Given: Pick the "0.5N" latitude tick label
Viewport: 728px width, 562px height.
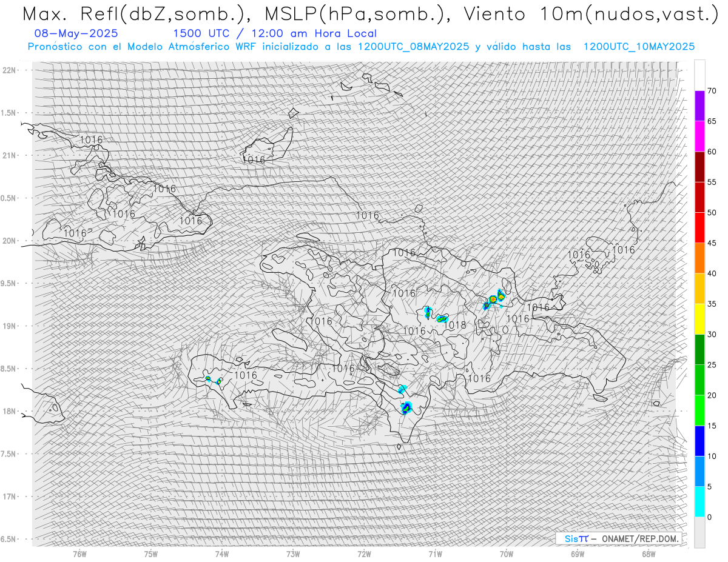Looking at the screenshot, I should pos(9,198).
